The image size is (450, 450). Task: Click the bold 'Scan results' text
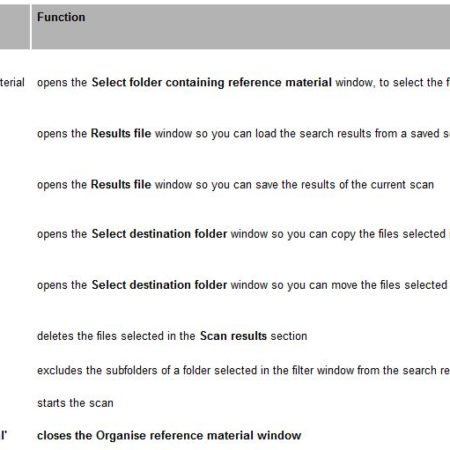click(x=233, y=336)
